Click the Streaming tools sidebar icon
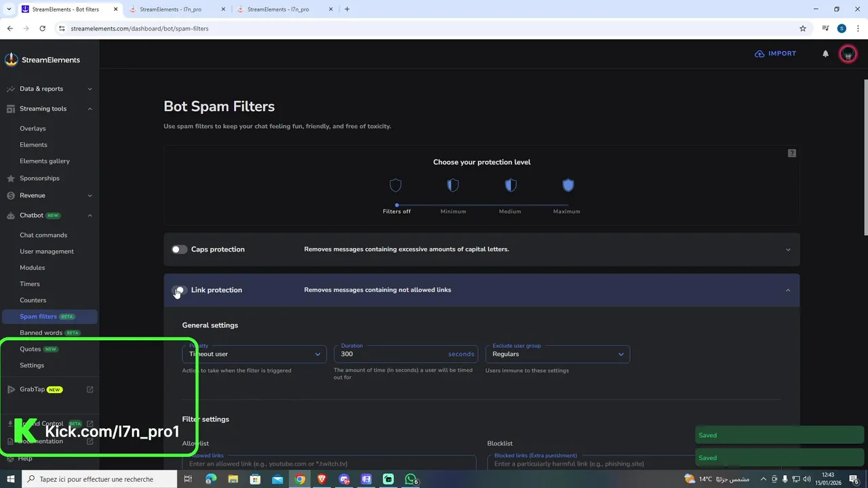Viewport: 868px width, 488px height. 11,108
